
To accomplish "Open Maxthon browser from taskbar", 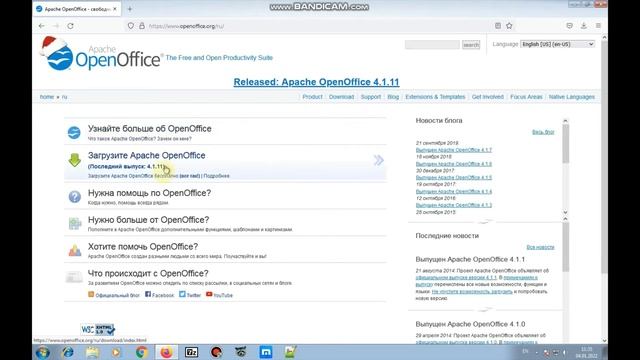I will click(x=266, y=352).
